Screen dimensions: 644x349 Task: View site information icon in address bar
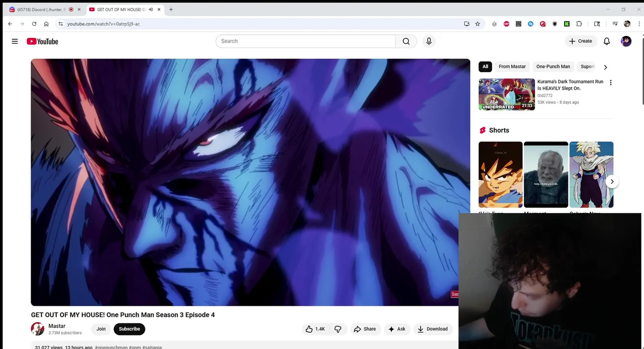tap(61, 24)
